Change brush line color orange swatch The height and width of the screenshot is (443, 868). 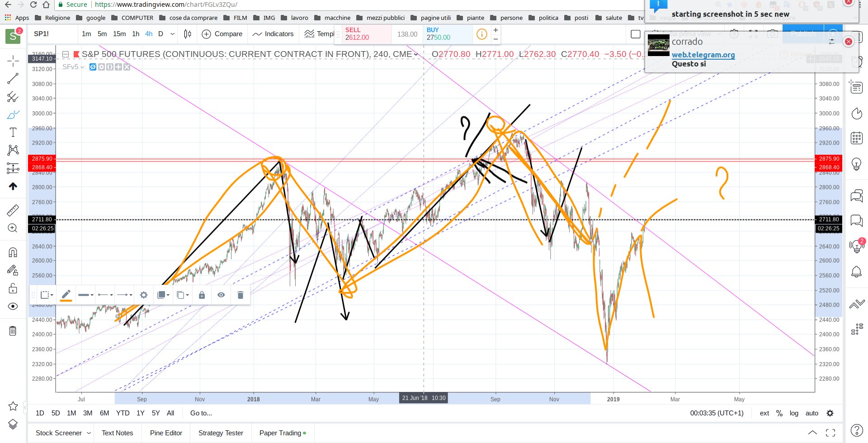(66, 295)
